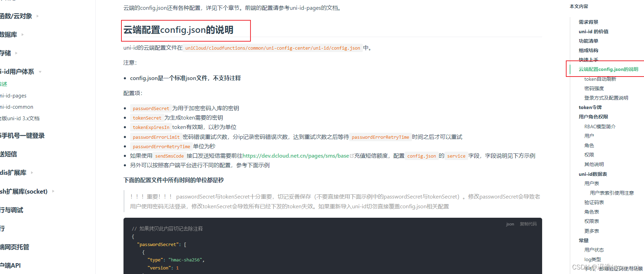Jump to RBAC模型简介 in contents
The image size is (644, 274).
(x=600, y=127)
